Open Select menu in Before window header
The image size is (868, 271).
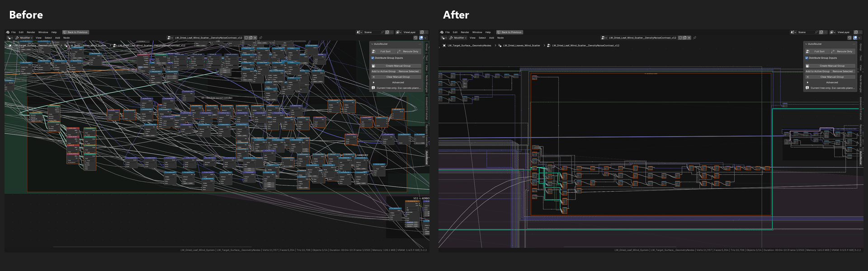[48, 38]
